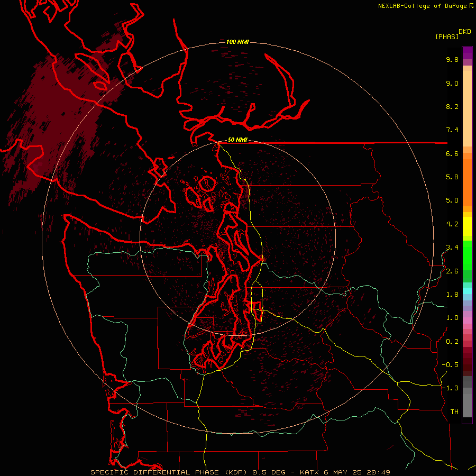Click the 1.8 value on the legend
Viewport: 476px width, 476px height.
[x=452, y=295]
